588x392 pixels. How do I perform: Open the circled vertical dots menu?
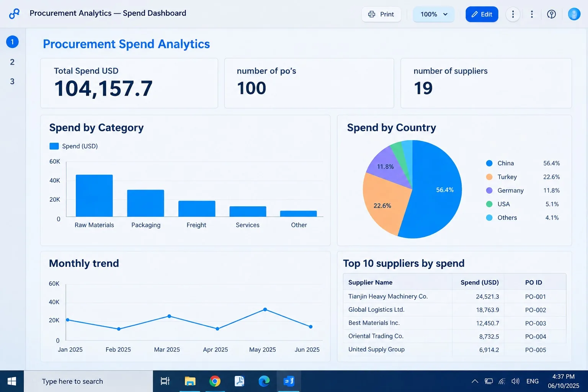tap(513, 14)
